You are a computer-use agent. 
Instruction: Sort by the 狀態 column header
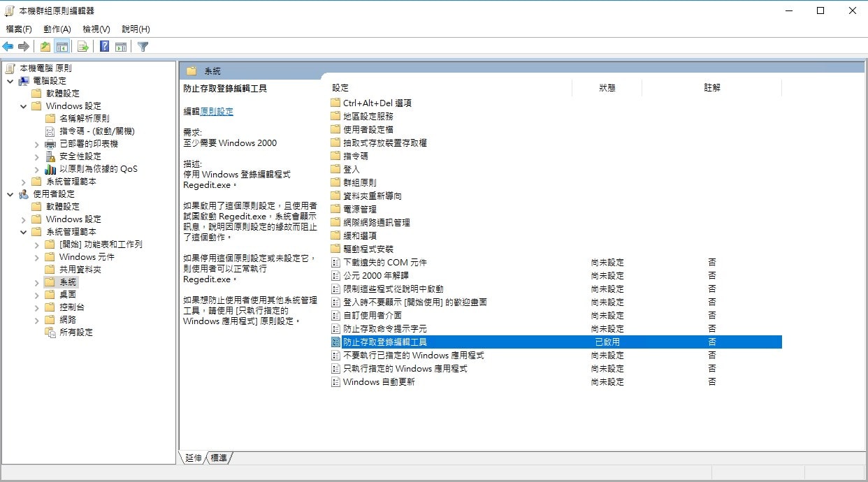[x=607, y=88]
